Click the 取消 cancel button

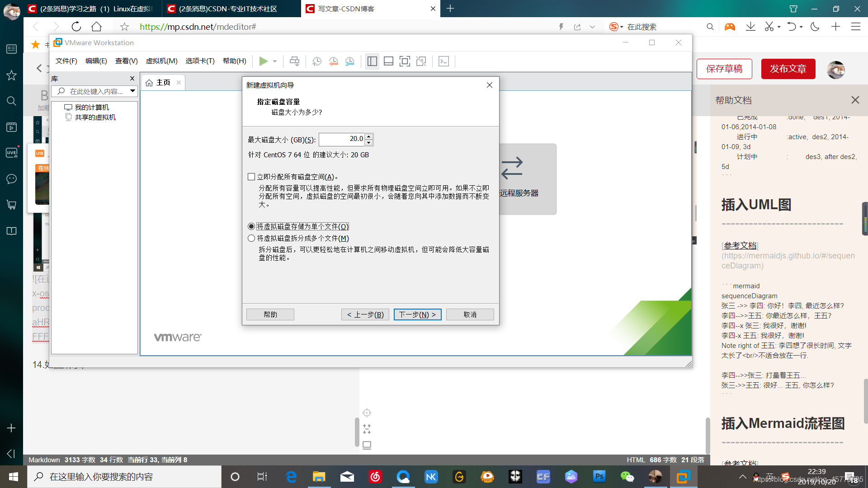(x=470, y=314)
